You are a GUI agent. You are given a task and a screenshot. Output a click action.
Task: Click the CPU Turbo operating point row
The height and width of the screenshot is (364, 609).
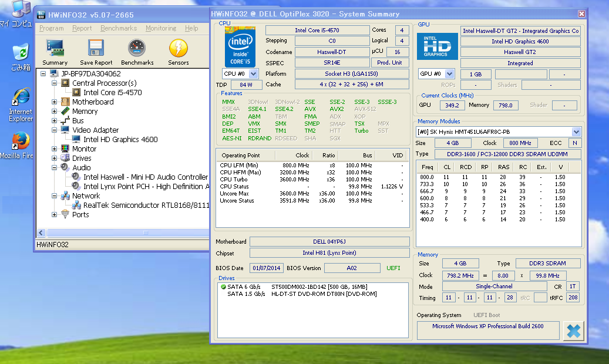pos(312,180)
